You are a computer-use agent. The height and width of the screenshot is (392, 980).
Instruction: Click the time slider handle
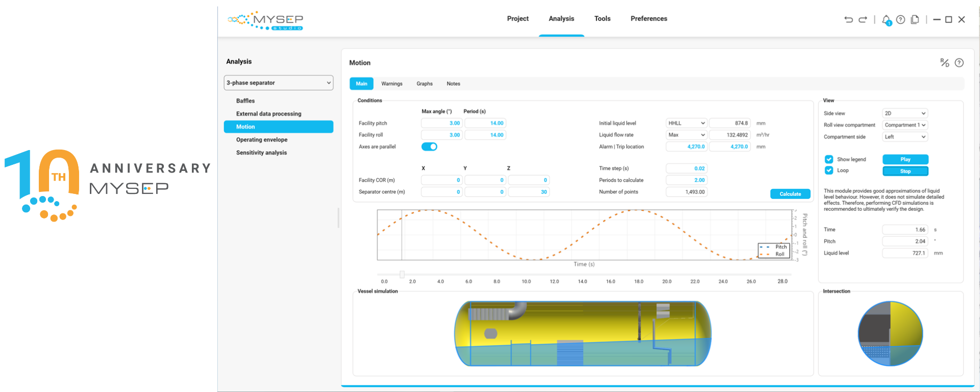pos(402,275)
